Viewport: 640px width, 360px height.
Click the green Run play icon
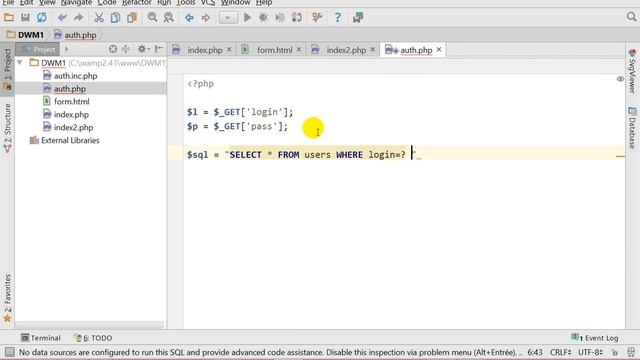click(x=247, y=18)
